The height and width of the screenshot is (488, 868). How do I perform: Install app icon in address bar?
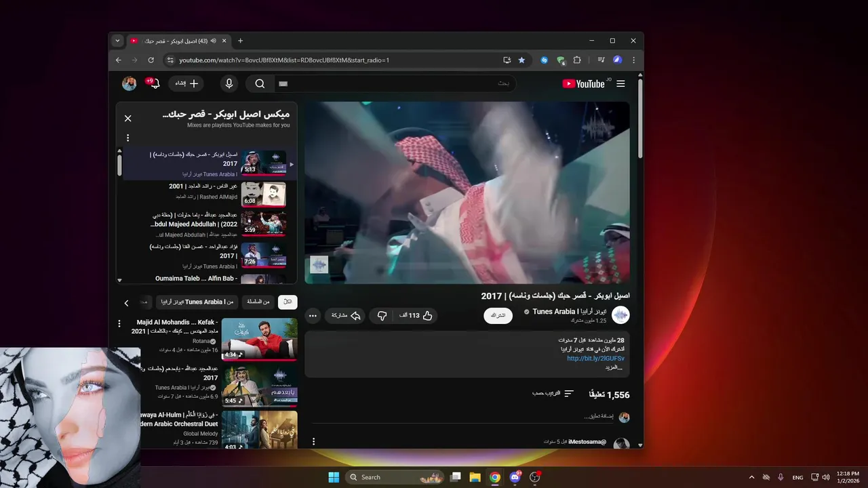[x=507, y=60]
